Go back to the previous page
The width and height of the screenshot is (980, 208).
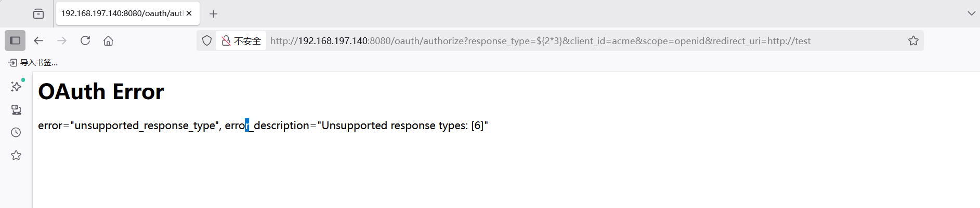point(38,40)
